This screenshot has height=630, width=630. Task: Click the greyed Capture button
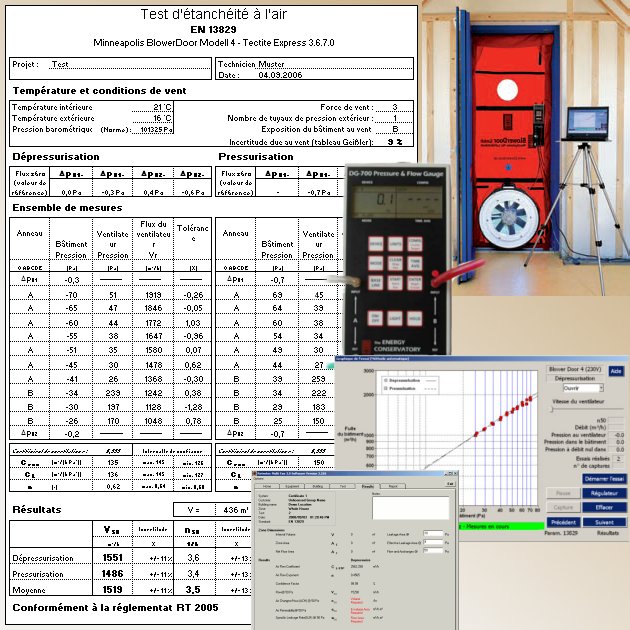click(x=563, y=507)
